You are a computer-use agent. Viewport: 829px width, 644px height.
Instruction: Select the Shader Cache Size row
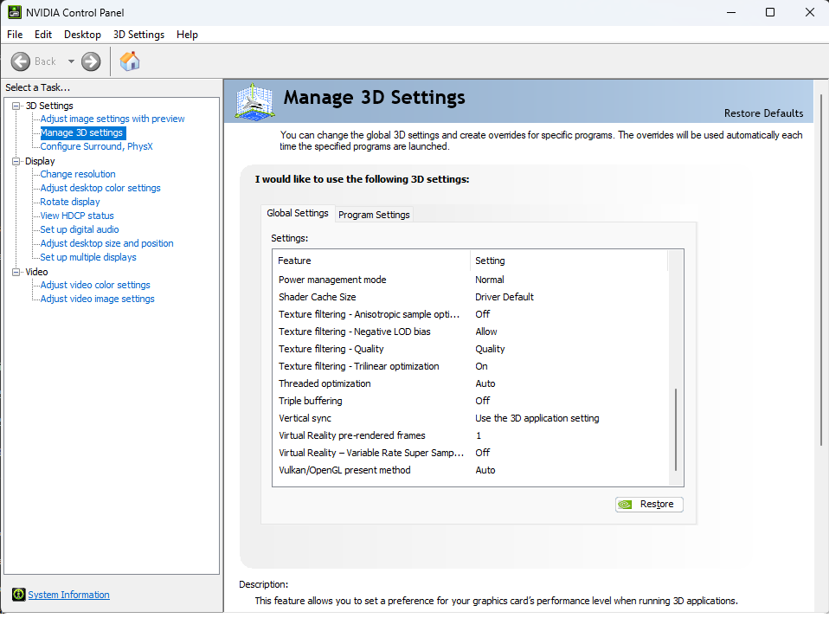click(x=471, y=297)
